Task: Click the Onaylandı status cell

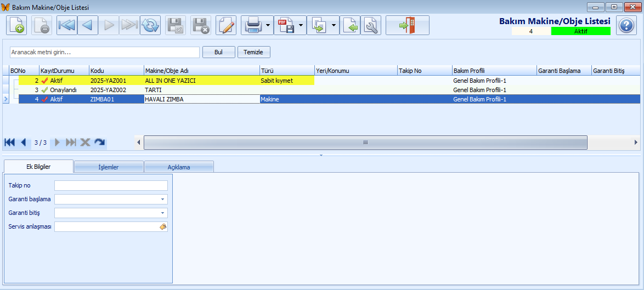Action: coord(64,90)
